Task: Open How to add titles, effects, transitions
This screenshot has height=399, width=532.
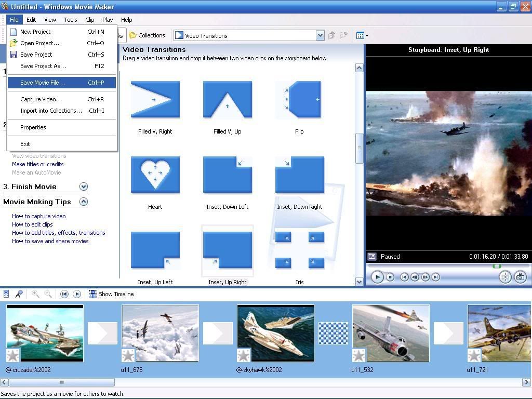Action: pos(58,233)
